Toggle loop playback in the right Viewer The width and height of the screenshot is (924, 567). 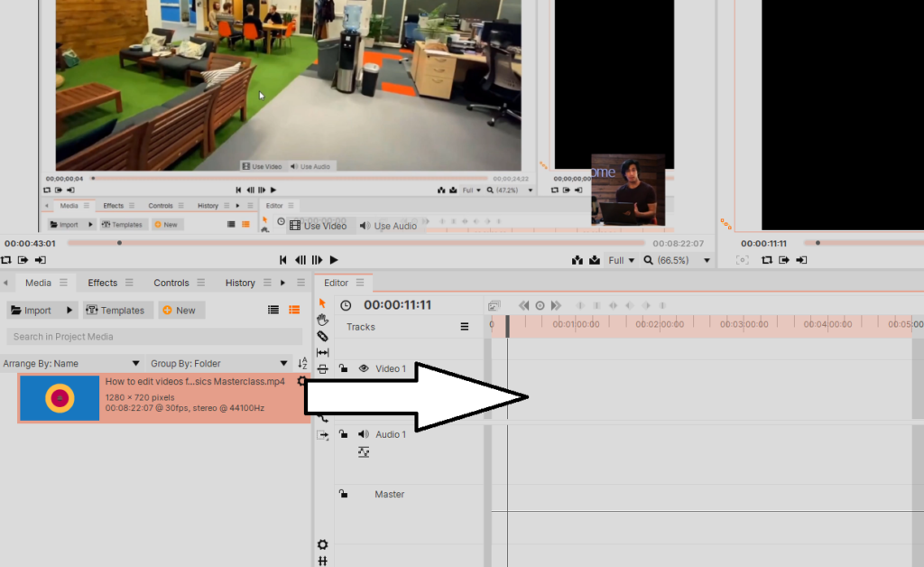pyautogui.click(x=767, y=260)
